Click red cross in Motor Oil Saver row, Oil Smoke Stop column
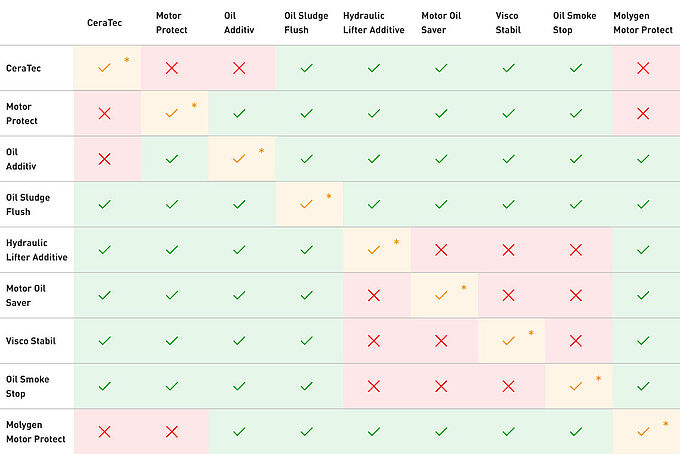 point(575,295)
